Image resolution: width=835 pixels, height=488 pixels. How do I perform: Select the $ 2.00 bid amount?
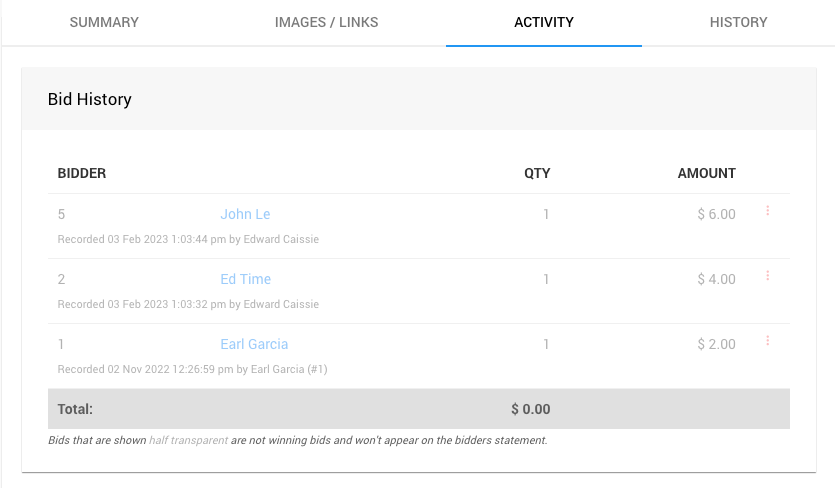coord(716,344)
